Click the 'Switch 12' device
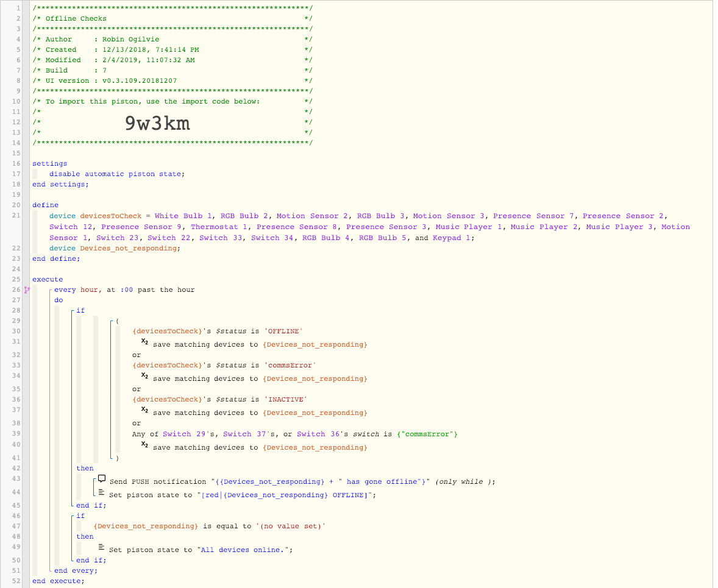This screenshot has height=588, width=718. click(x=71, y=227)
